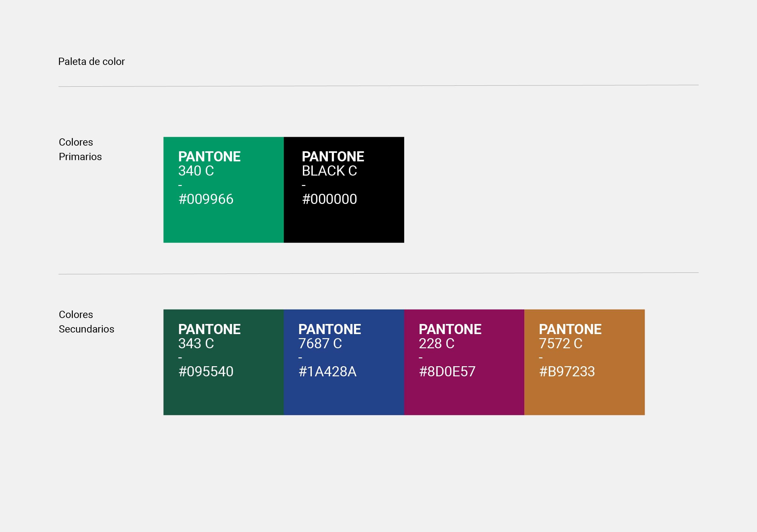The width and height of the screenshot is (757, 532).
Task: Click the hex code #095540
Action: (x=206, y=372)
